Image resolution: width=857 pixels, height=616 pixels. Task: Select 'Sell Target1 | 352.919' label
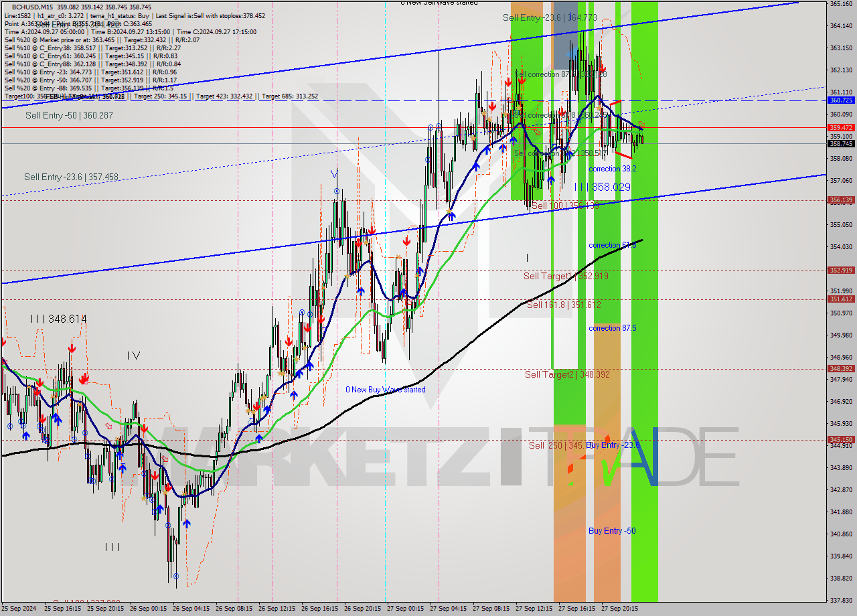[x=566, y=276]
